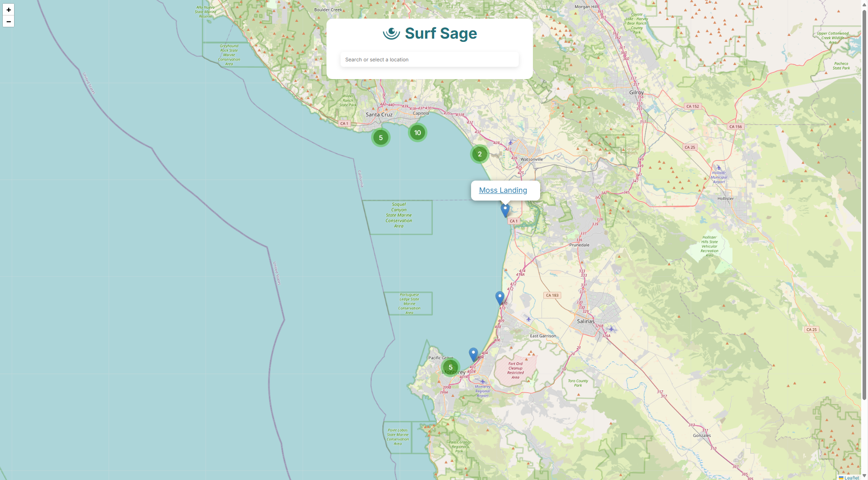Screen dimensions: 868x480
Task: Select the cluster of 5 spots near Monterey
Action: point(451,367)
